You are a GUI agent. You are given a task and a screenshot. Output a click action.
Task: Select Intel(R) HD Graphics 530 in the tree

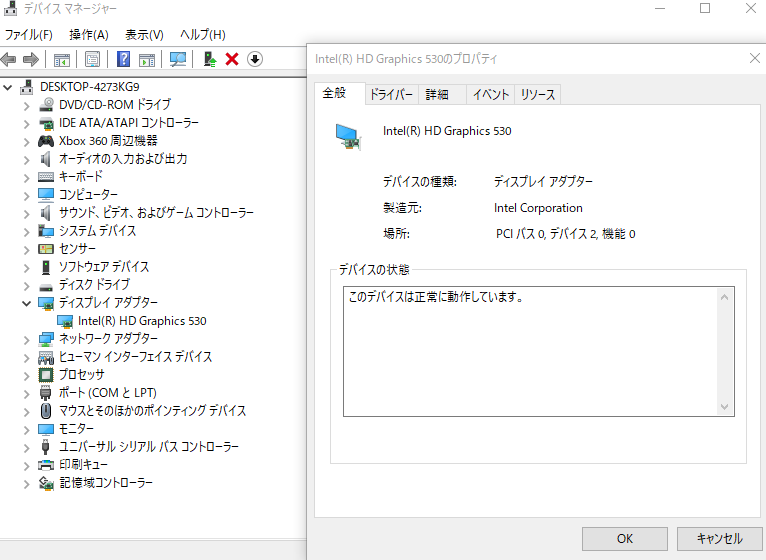(x=142, y=321)
